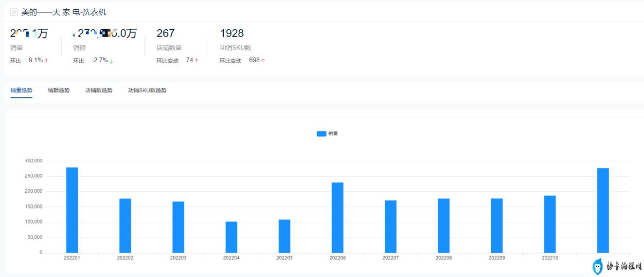Click the 动销SKU数 label
The image size is (644, 277).
click(x=235, y=48)
